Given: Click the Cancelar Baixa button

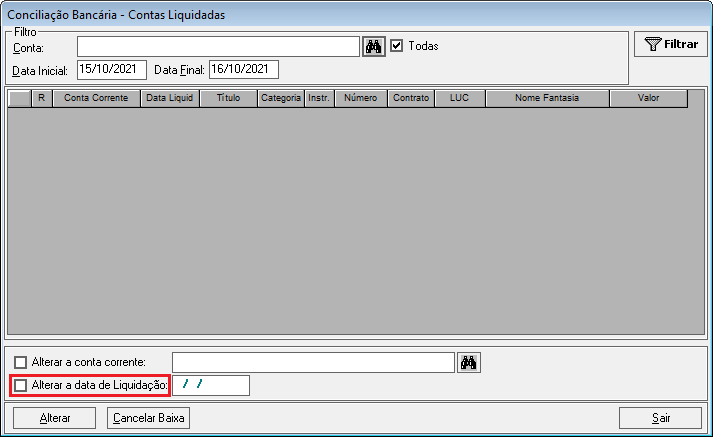Looking at the screenshot, I should click(148, 418).
